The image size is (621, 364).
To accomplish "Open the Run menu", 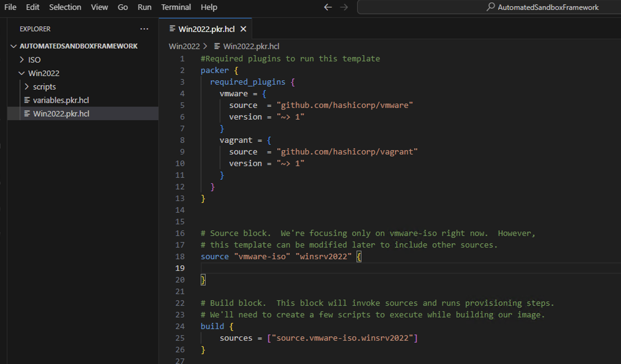I will point(145,7).
